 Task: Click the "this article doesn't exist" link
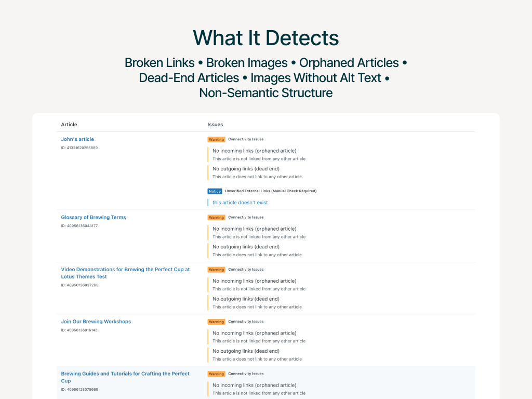[240, 203]
